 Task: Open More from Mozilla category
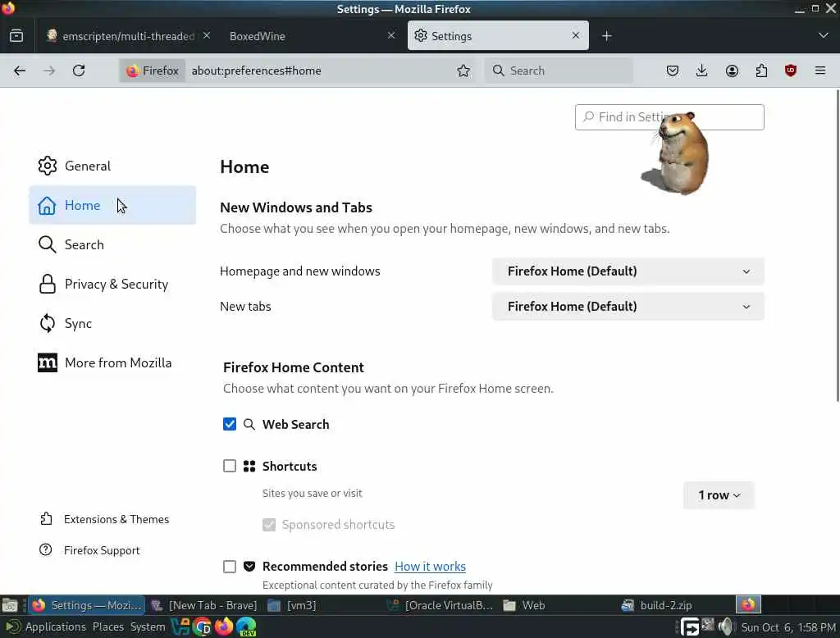pos(112,362)
